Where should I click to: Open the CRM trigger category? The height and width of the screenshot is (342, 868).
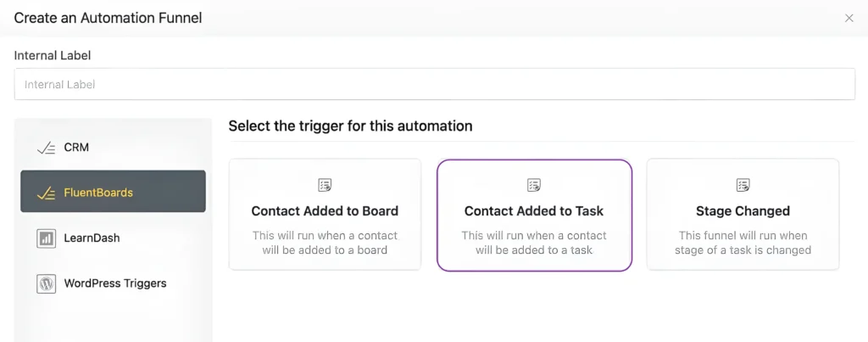pos(76,148)
